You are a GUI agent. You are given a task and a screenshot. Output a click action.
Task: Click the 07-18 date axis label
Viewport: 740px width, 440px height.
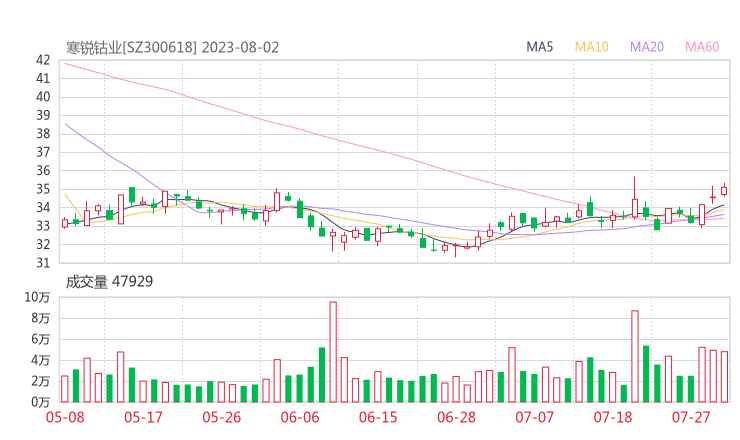pos(613,417)
